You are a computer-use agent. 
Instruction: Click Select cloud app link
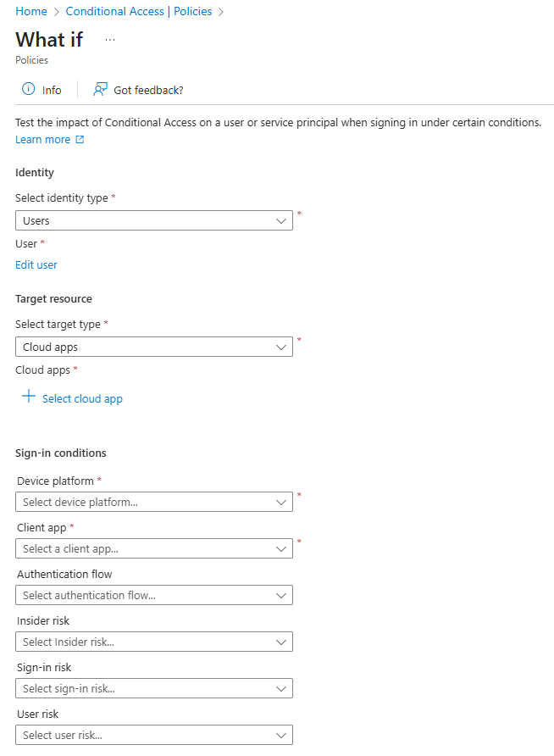tap(82, 398)
